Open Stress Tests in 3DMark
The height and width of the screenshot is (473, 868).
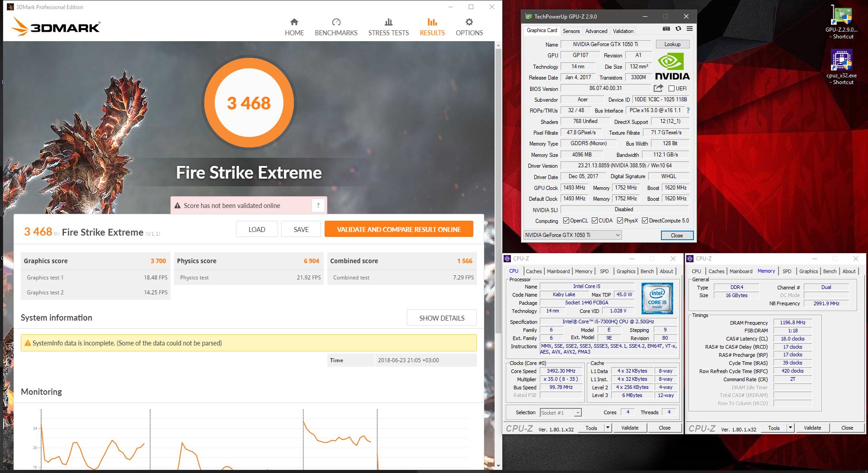coord(388,27)
